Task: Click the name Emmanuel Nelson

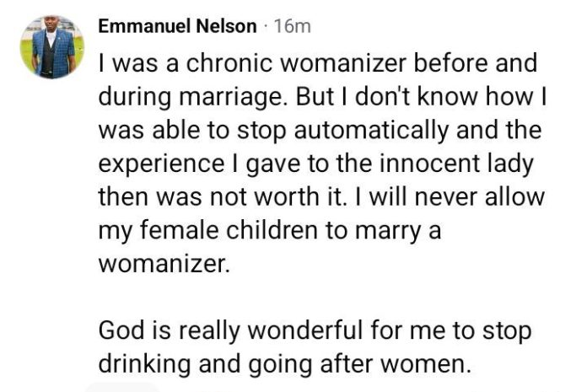Action: pyautogui.click(x=177, y=27)
